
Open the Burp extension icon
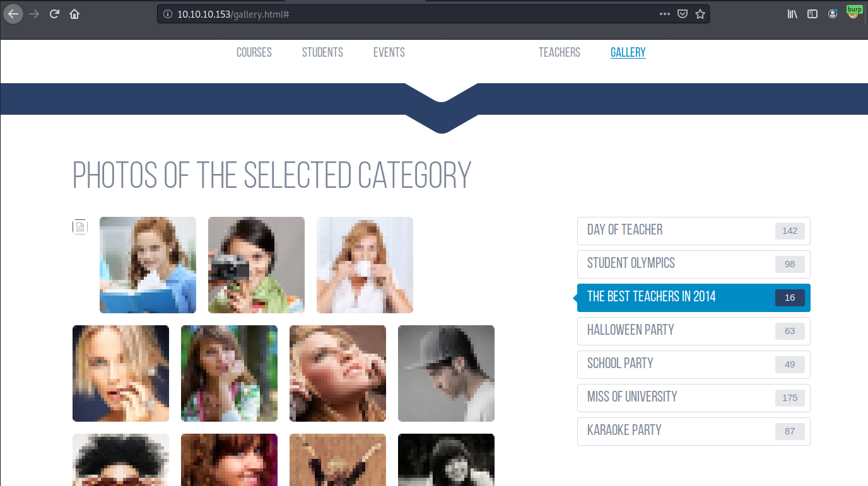[854, 13]
